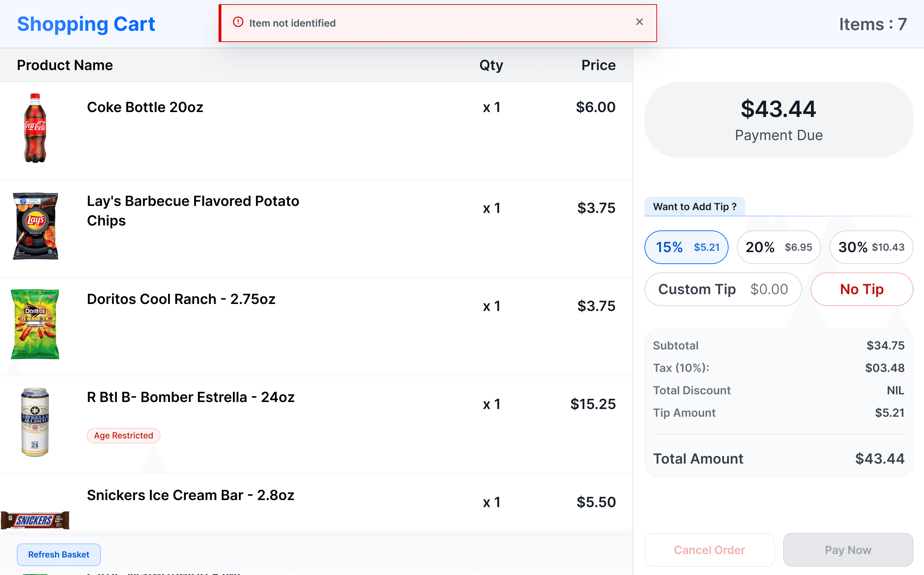Click the Lay's Barbecue chips image
924x575 pixels.
(x=35, y=226)
